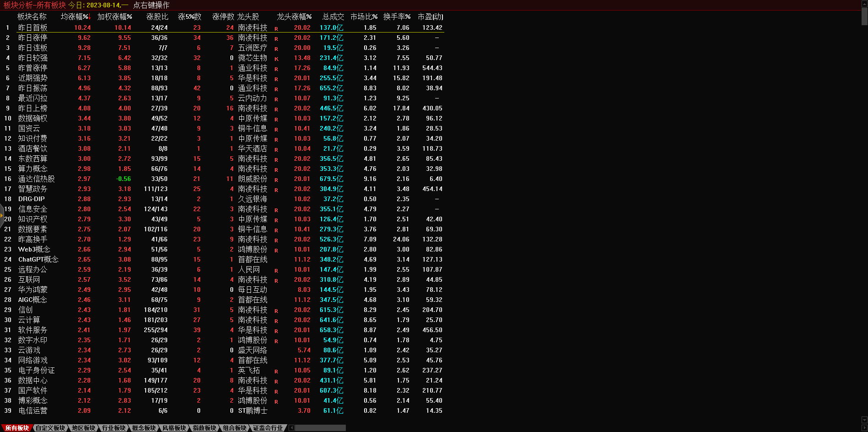This screenshot has width=868, height=432.
Task: Click the R marker beside 五洲医疗
Action: pyautogui.click(x=276, y=49)
